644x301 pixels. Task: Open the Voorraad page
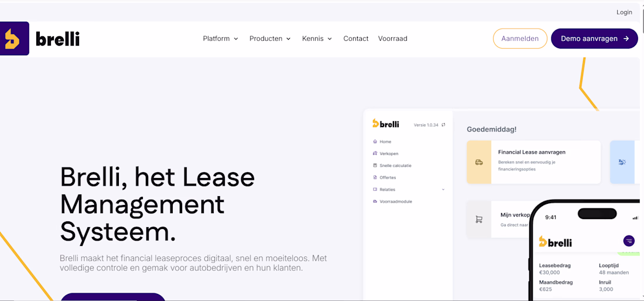point(393,39)
